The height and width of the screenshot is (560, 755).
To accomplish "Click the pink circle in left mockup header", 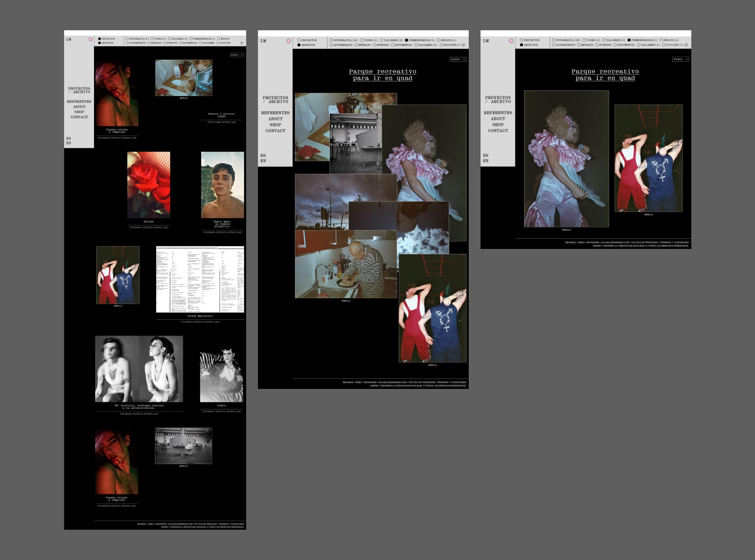I will [x=90, y=39].
